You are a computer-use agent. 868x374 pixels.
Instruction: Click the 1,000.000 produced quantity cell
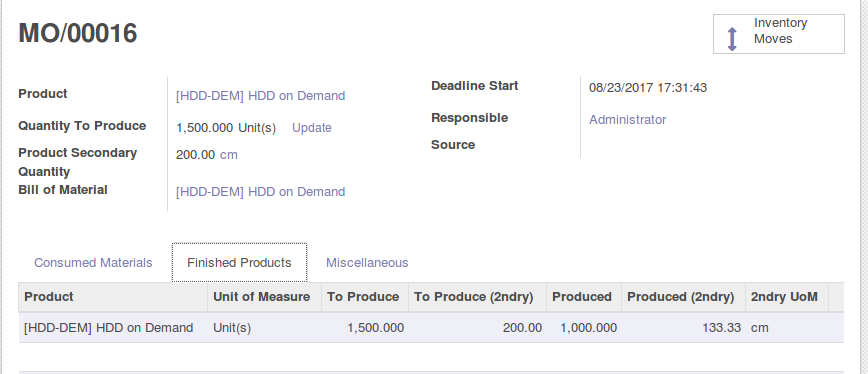(588, 328)
